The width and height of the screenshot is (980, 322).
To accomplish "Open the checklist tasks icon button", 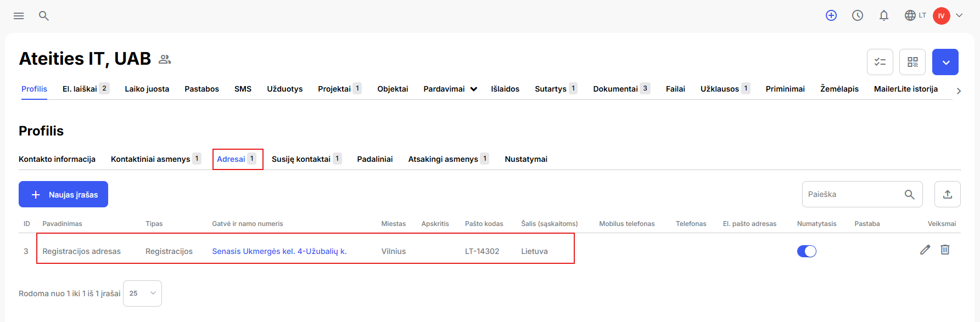I will click(880, 62).
